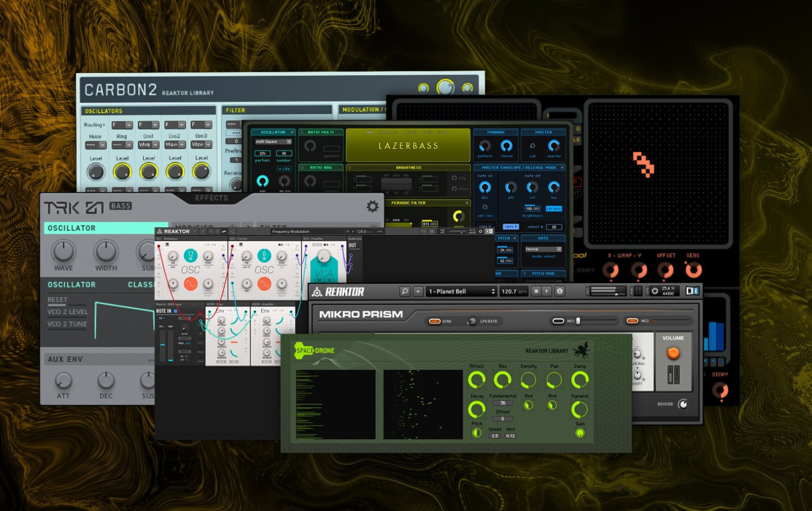
Task: Collapse Periodic Filter panel arrow icon
Action: pos(466,203)
